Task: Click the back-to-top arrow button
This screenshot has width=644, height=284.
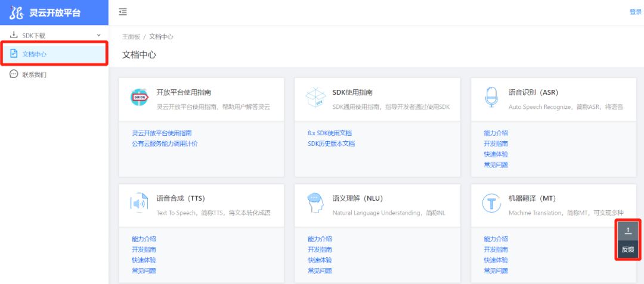Action: tap(627, 231)
